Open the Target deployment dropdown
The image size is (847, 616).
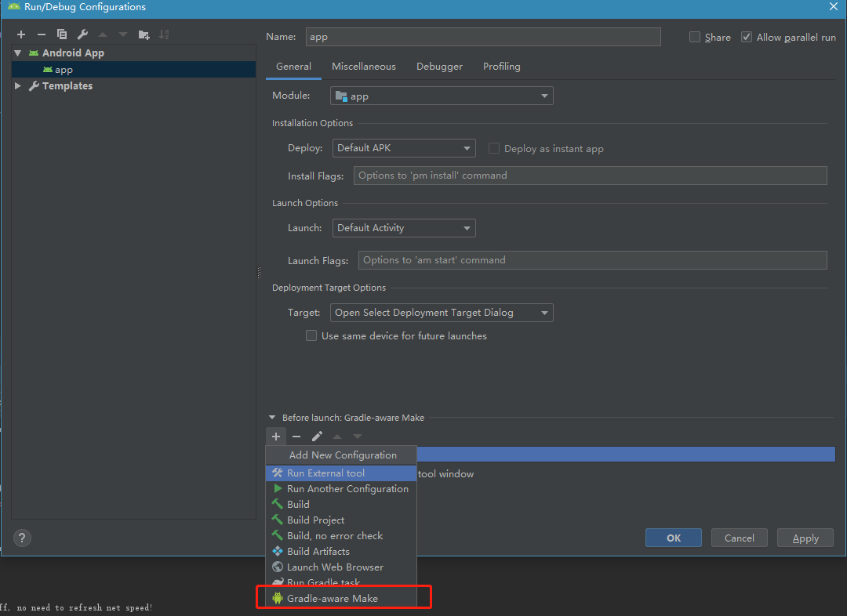(x=442, y=312)
